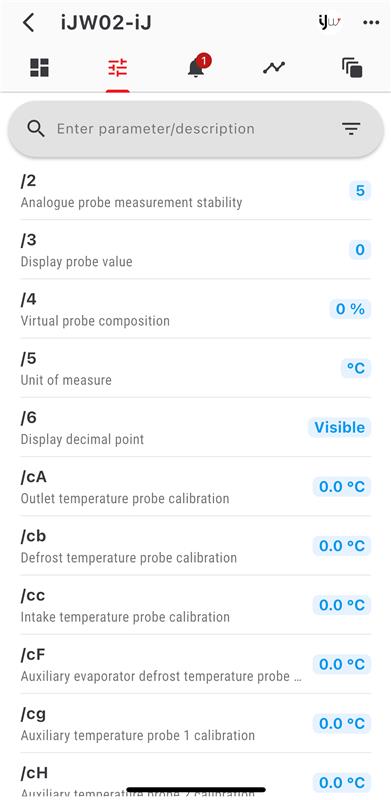Open the /cc Intake temperature probe row

point(196,605)
